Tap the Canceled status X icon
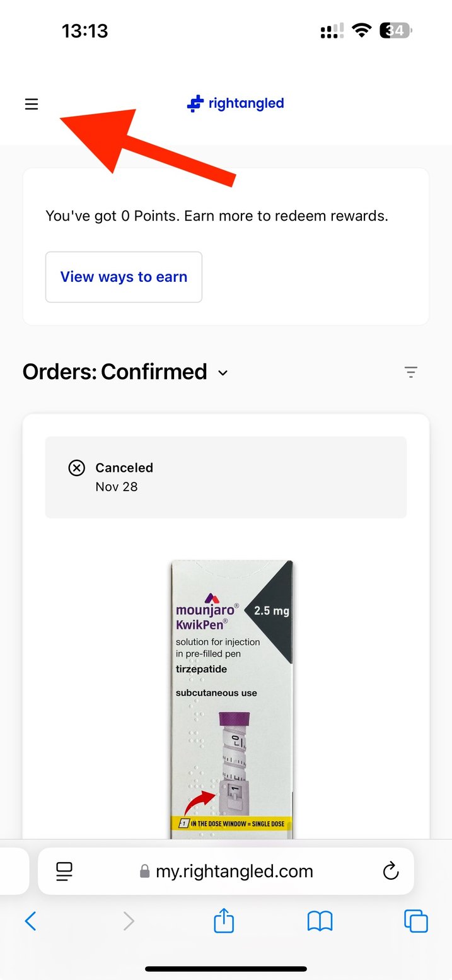 76,468
